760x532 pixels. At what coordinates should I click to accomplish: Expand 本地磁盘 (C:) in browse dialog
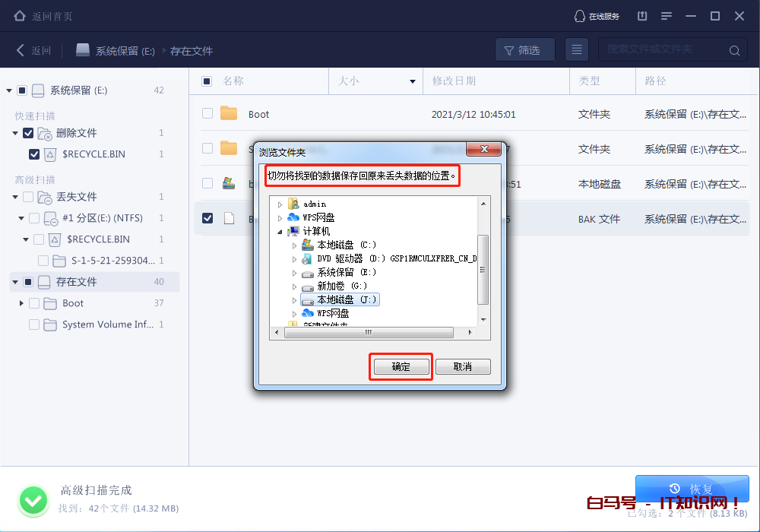coord(294,244)
